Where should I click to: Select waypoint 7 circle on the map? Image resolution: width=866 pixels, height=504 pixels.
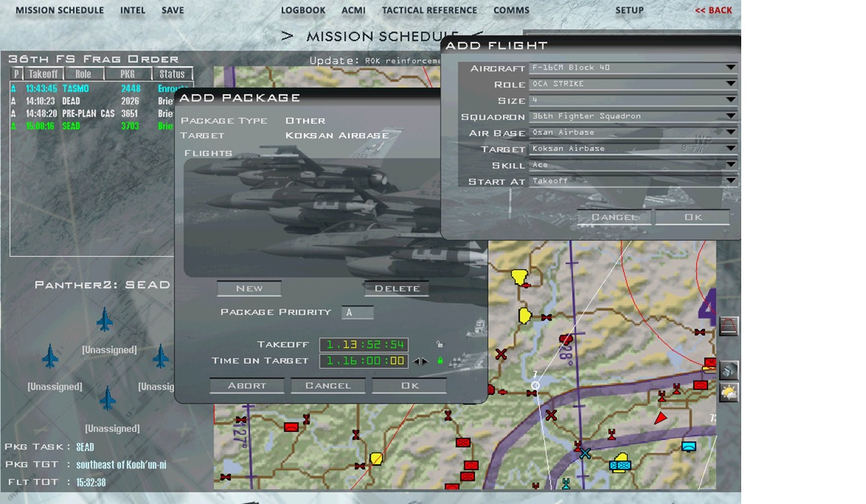point(535,385)
